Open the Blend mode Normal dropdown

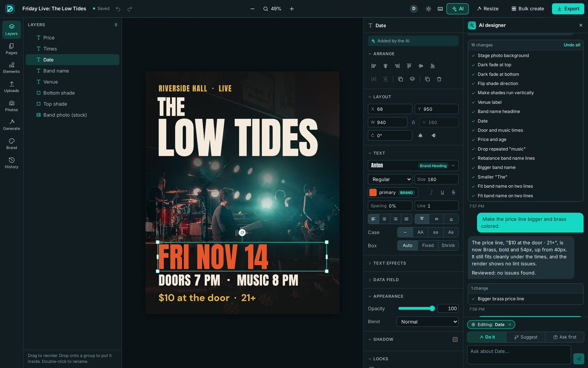coord(427,322)
